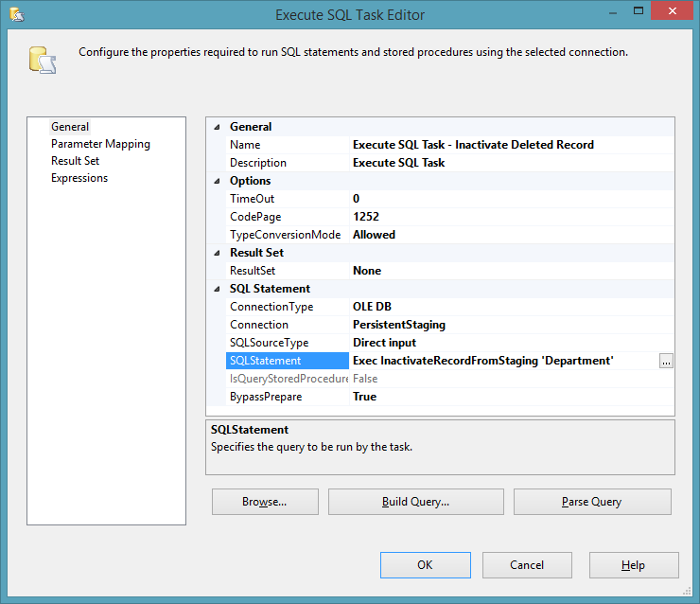Select the SQLSourceType property label
700x604 pixels.
[x=288, y=343]
